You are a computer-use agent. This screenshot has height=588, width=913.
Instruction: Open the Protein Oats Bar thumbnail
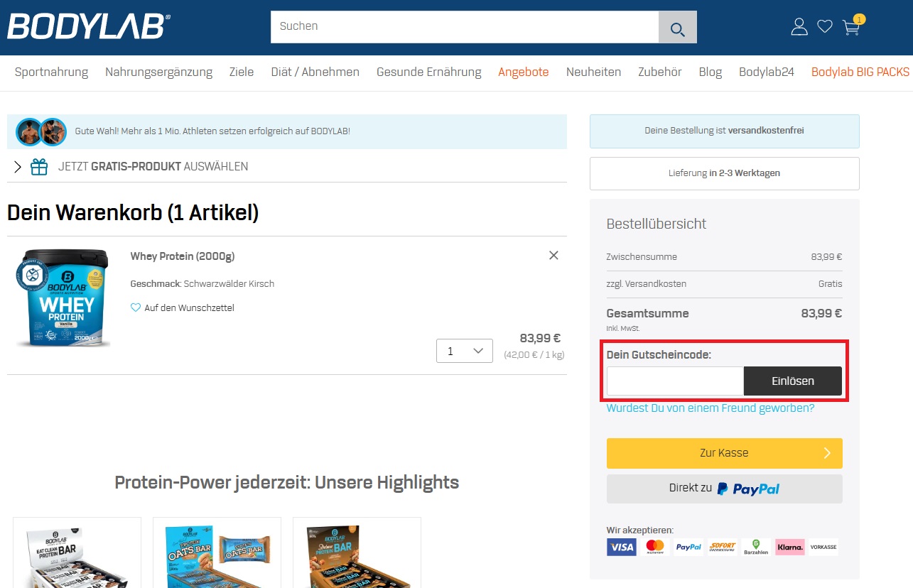pos(217,552)
